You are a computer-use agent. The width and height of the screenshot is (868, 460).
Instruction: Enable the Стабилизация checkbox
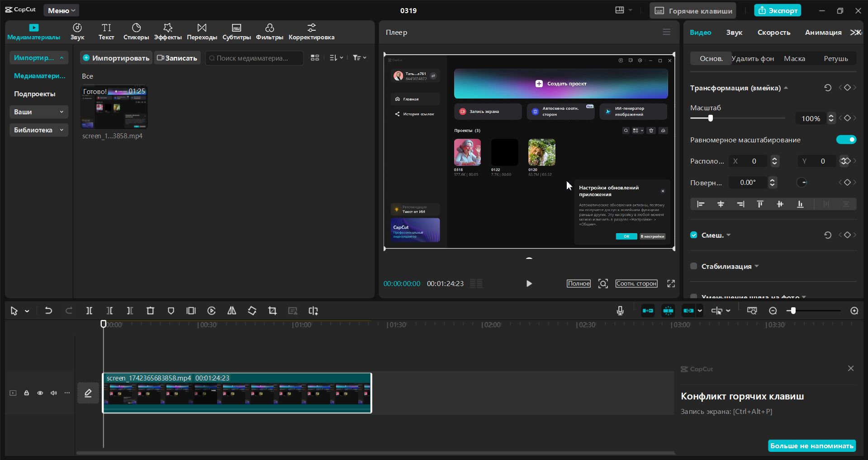point(694,266)
